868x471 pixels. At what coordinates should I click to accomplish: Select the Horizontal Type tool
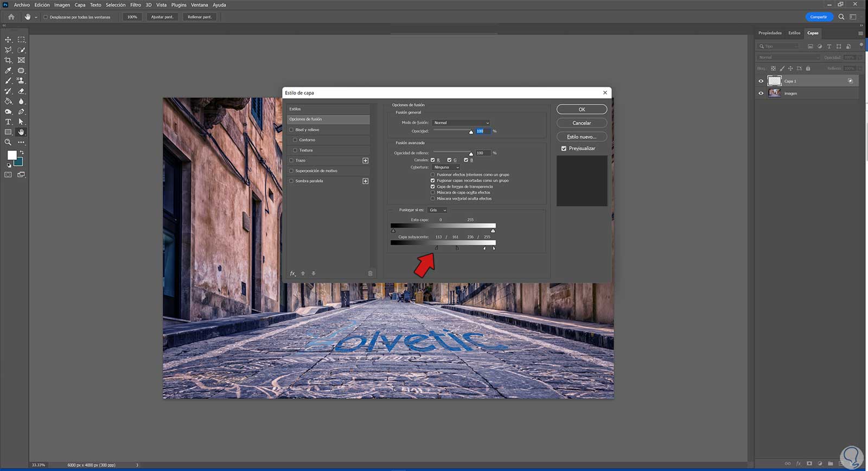point(8,122)
